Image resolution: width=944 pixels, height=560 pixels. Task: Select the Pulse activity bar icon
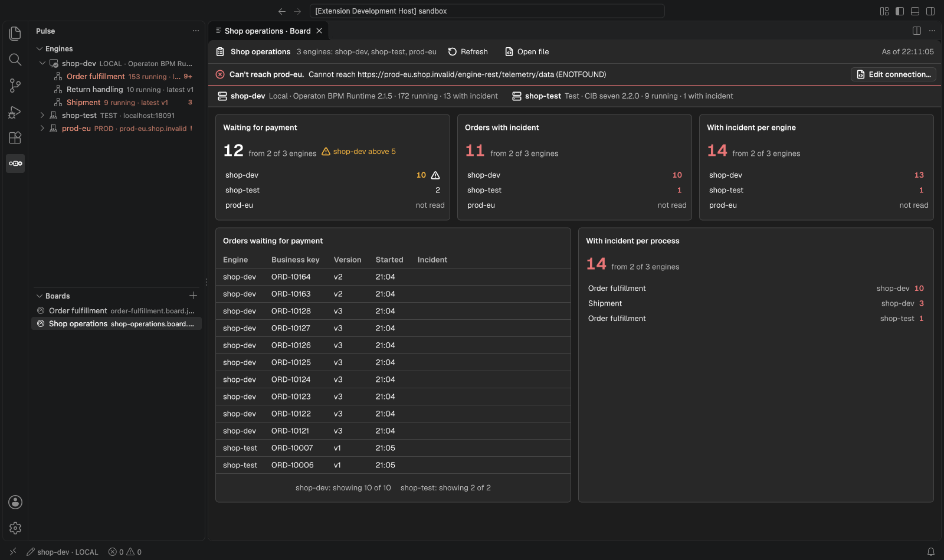click(15, 163)
